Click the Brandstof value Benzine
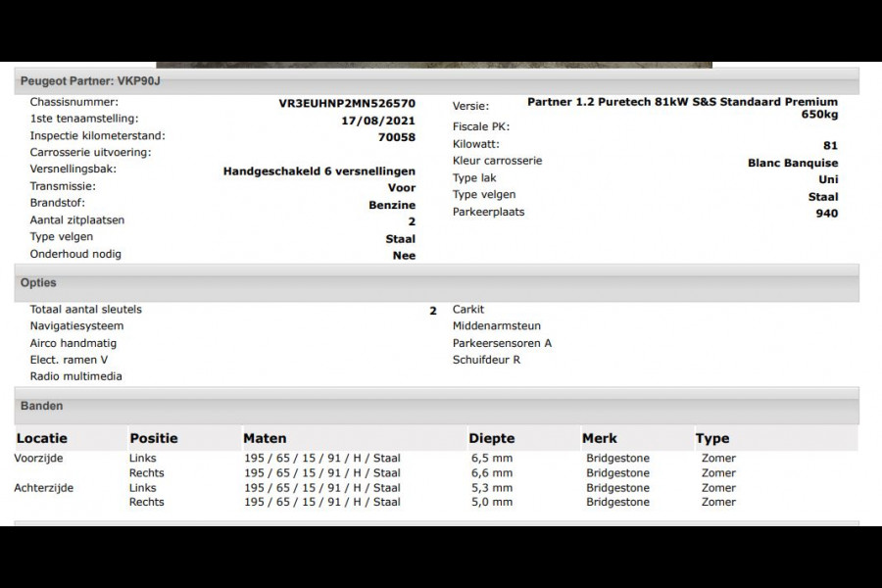This screenshot has width=882, height=588. tap(390, 204)
